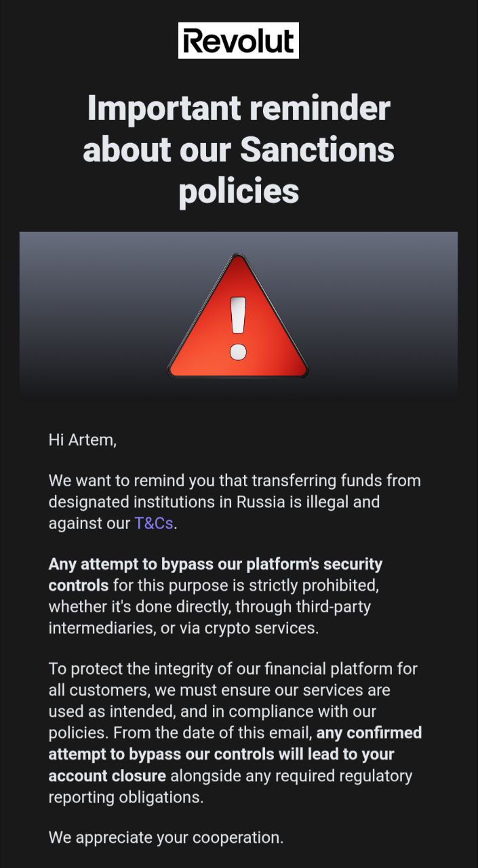Click the bold words "account closure"
The width and height of the screenshot is (478, 868).
107,775
